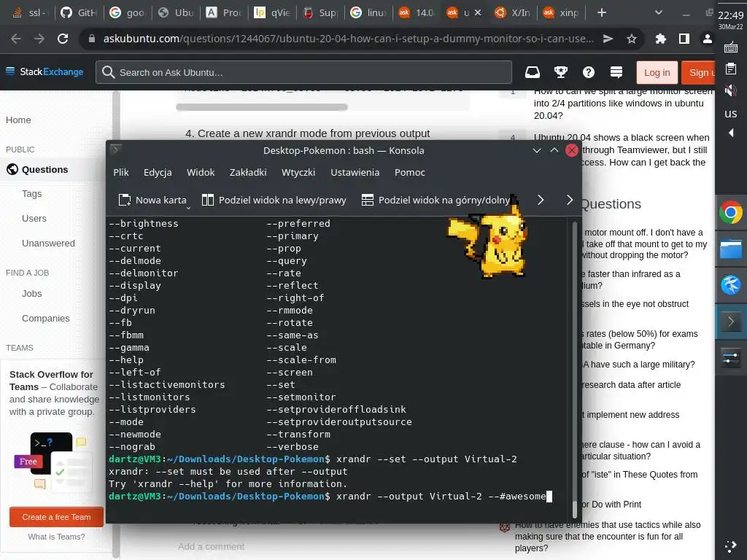Click the browser forward arrow
The image size is (747, 560).
click(x=39, y=39)
